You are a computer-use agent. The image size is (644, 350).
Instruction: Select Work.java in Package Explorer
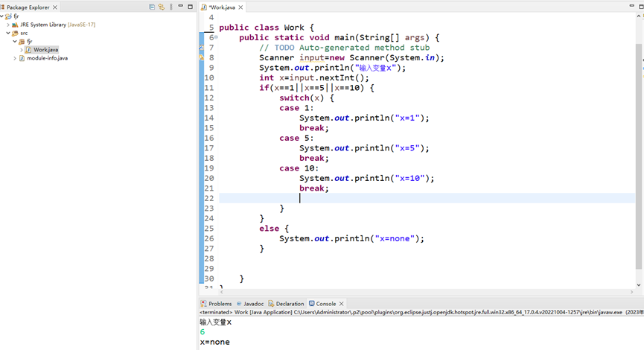tap(45, 50)
